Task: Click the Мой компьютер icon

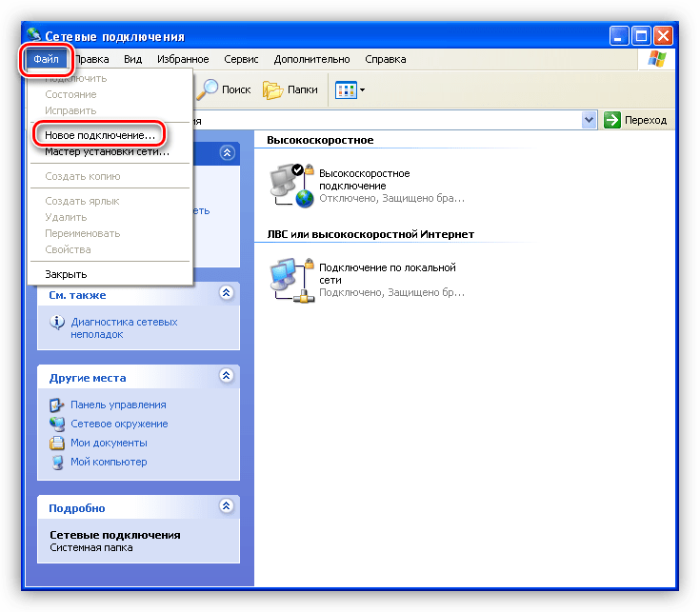Action: point(57,463)
